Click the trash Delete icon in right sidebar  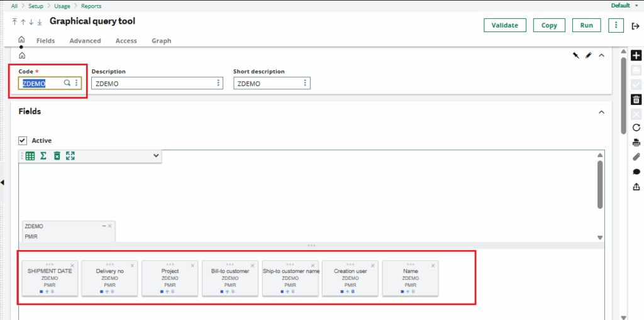[636, 99]
